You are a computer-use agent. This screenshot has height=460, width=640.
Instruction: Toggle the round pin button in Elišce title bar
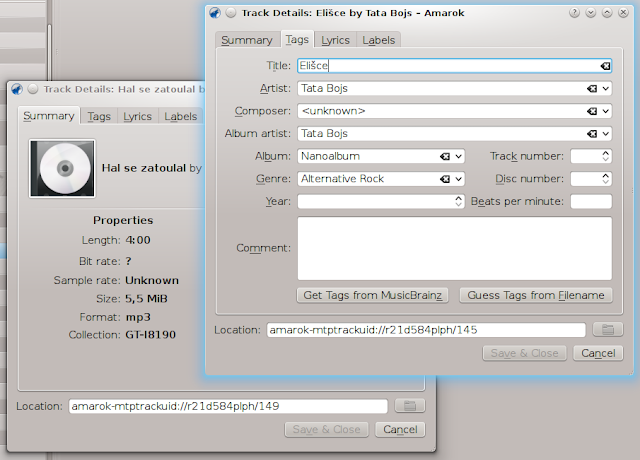[231, 13]
